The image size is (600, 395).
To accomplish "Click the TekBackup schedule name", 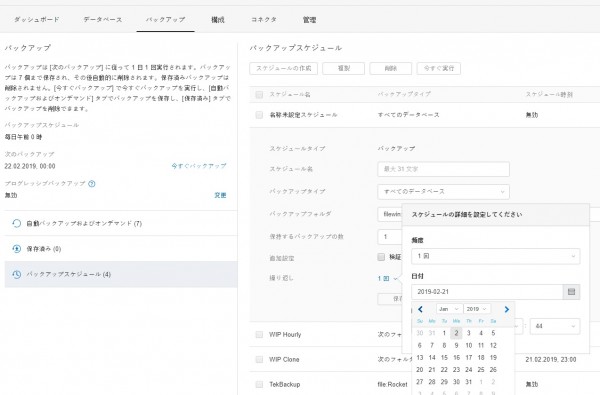I will point(285,384).
